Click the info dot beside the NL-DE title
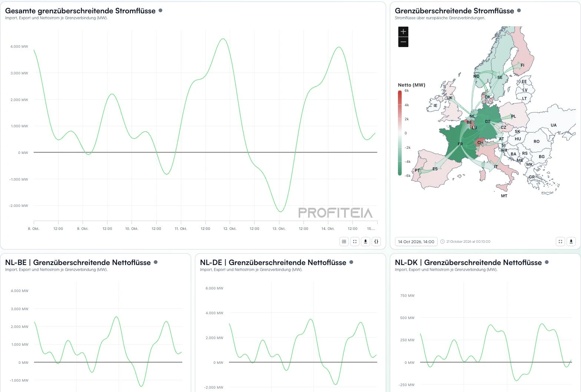 click(x=351, y=262)
